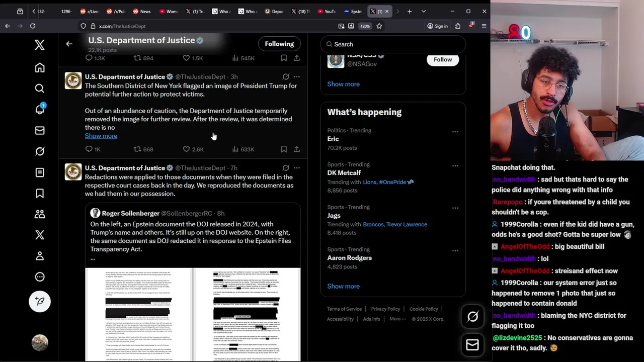
Task: Open Grok icon in left sidebar
Action: (x=40, y=151)
